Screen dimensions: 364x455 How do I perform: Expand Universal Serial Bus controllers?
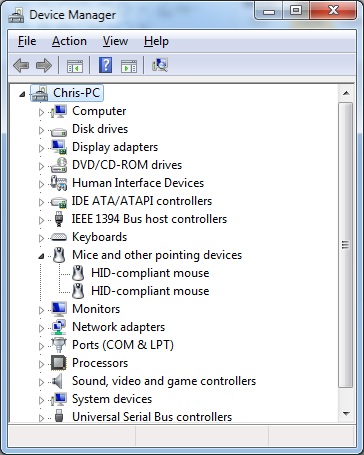(41, 417)
